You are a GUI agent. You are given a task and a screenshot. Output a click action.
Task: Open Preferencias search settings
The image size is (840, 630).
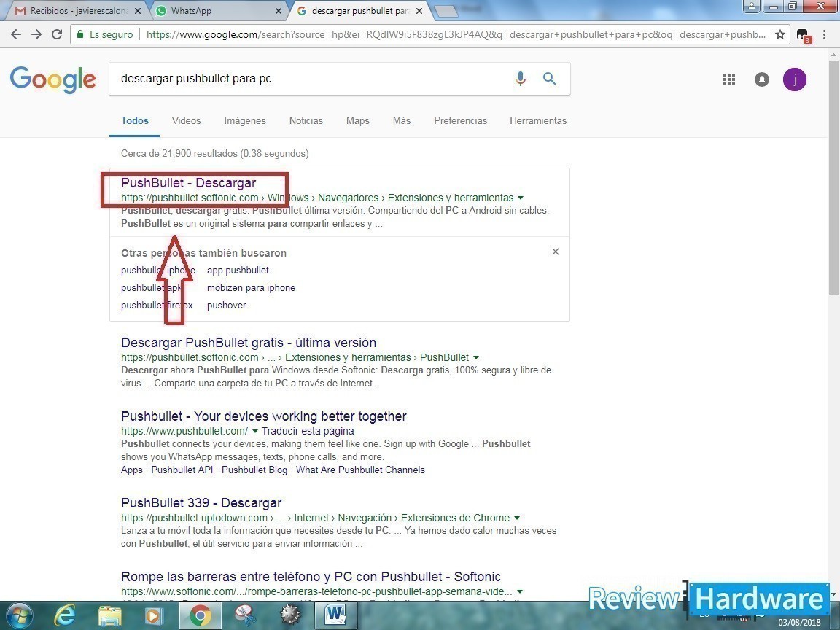pos(461,120)
